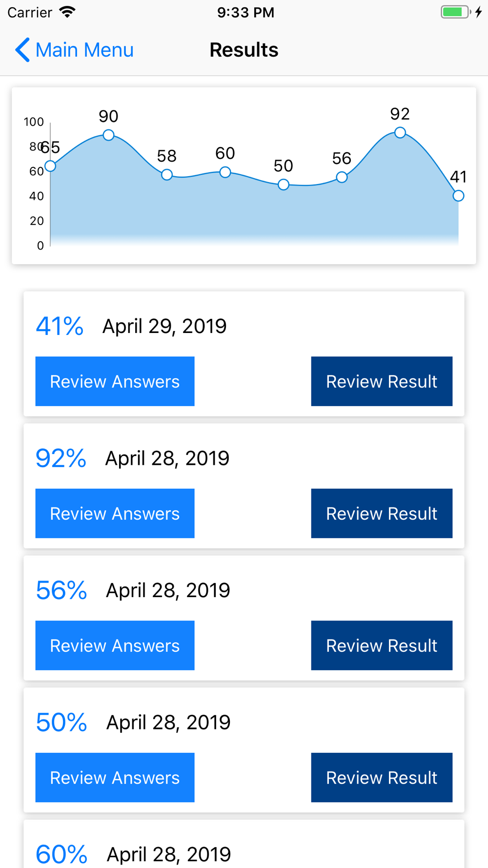Viewport: 488px width, 868px height.
Task: Open Review Result for 56% attempt
Action: pos(382,645)
